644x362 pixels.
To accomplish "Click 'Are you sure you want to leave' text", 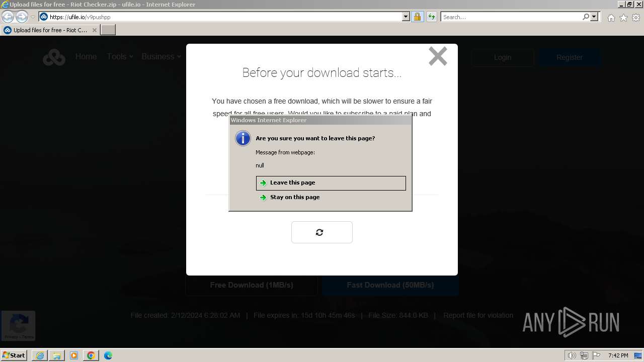I will click(x=315, y=138).
